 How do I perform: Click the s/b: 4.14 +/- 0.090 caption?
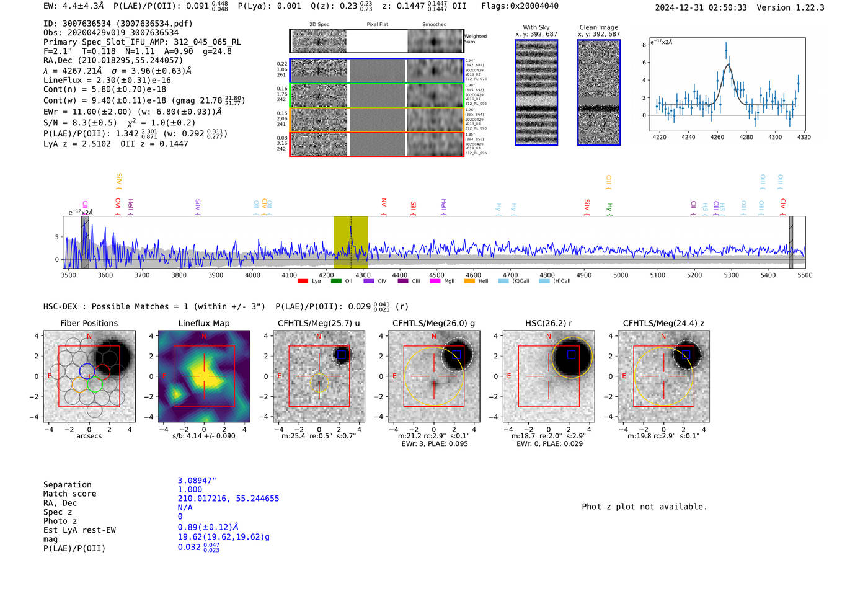(x=204, y=436)
